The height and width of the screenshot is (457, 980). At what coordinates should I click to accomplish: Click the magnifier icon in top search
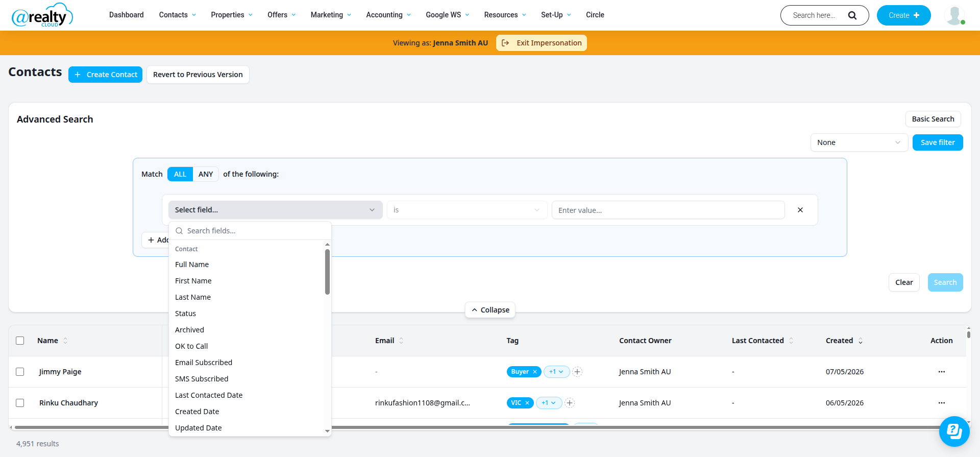(x=852, y=15)
